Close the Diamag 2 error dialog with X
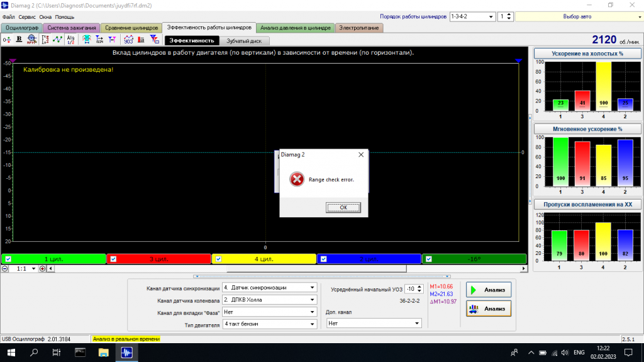Viewport: 644px width, 362px height. [361, 155]
